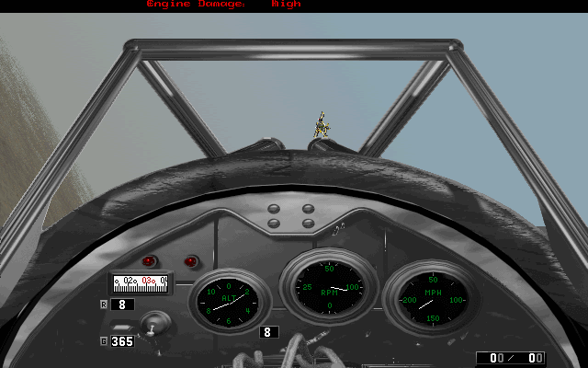Click the Engine Damage: High status text
Screen dimensions: 588x368
point(223,4)
